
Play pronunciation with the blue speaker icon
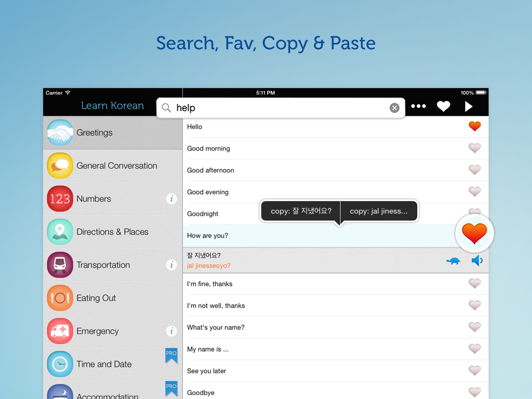point(477,261)
